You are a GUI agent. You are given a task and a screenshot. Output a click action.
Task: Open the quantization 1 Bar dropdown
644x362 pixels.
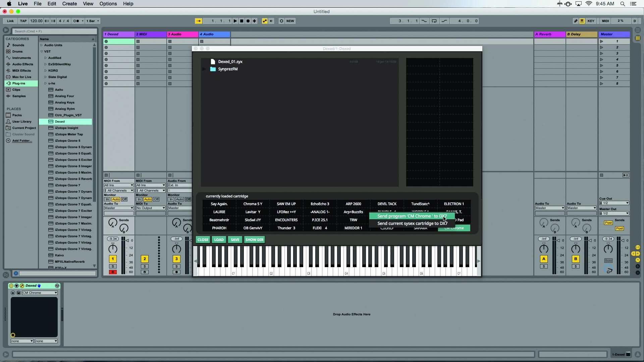(93, 21)
